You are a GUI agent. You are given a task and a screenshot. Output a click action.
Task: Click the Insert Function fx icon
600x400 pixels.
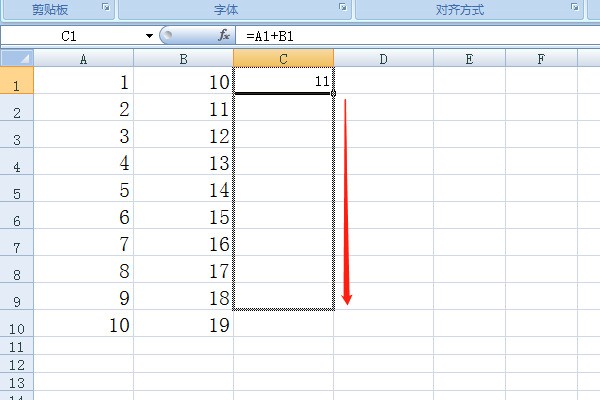coord(224,36)
